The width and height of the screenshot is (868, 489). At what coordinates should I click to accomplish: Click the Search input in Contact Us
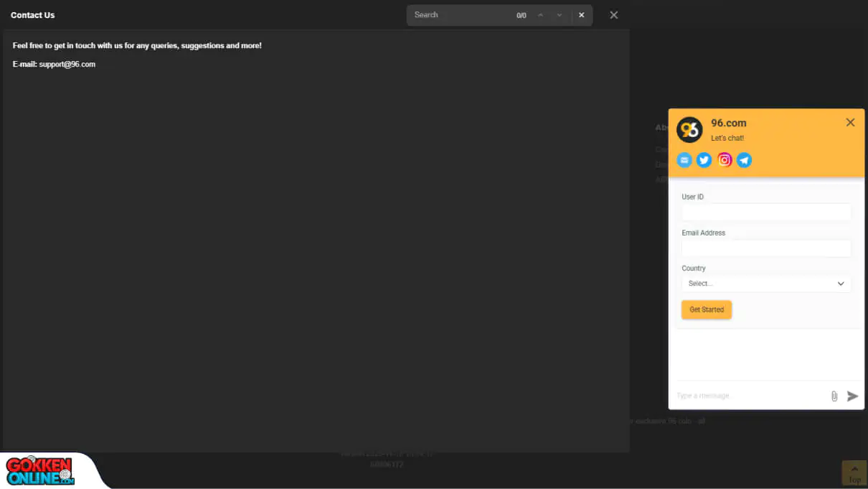459,15
